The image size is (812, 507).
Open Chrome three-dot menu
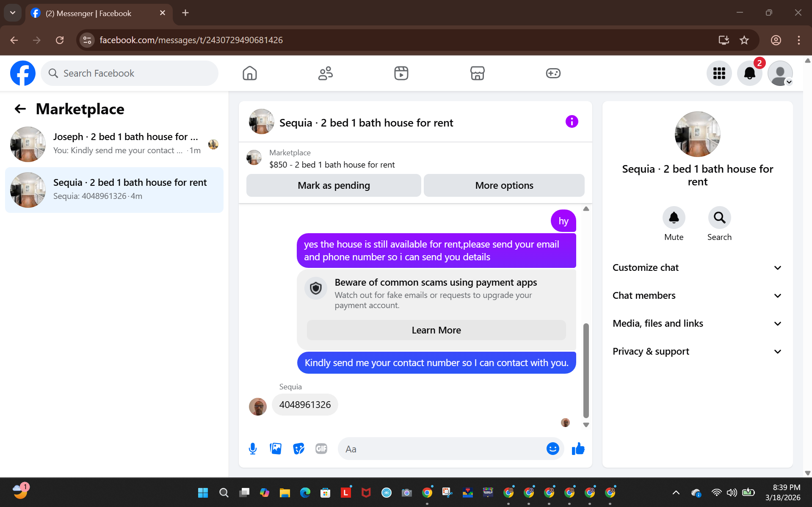click(x=798, y=40)
